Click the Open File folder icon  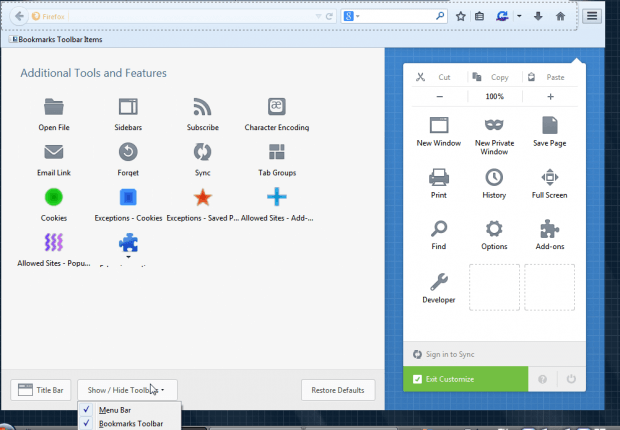click(x=54, y=107)
